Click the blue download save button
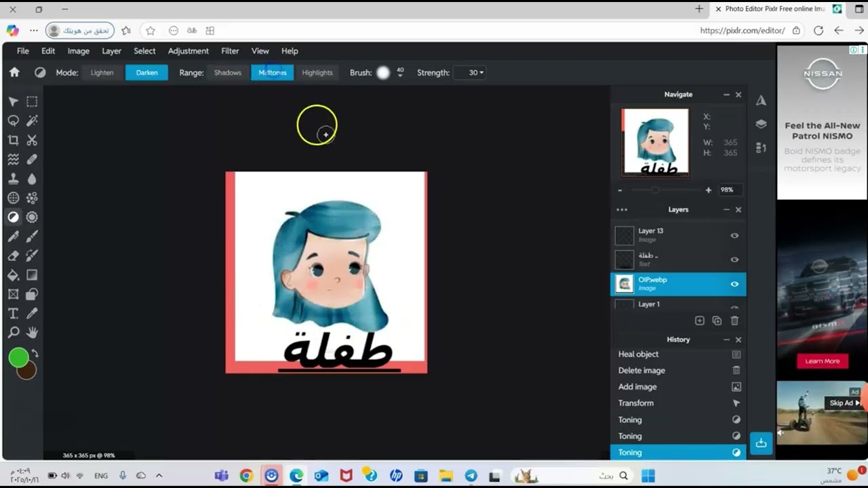 point(761,443)
